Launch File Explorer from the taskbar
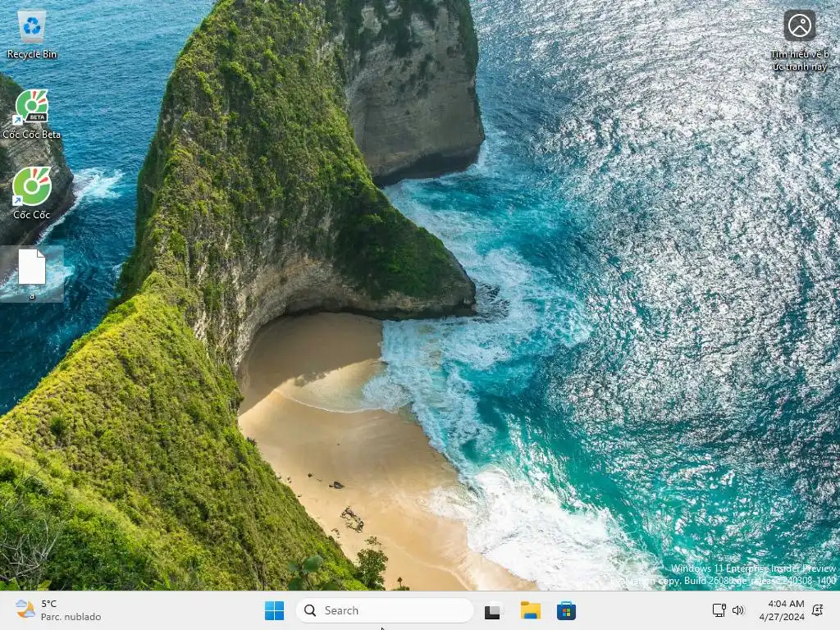 click(x=531, y=610)
